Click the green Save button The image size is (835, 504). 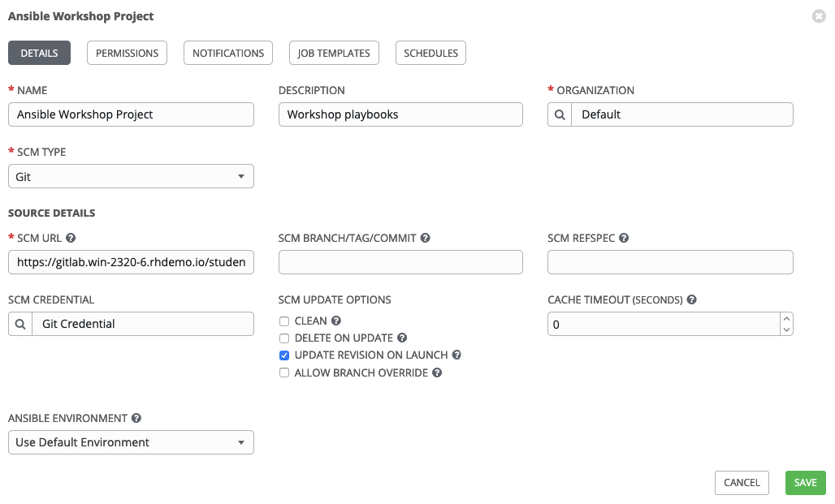805,483
